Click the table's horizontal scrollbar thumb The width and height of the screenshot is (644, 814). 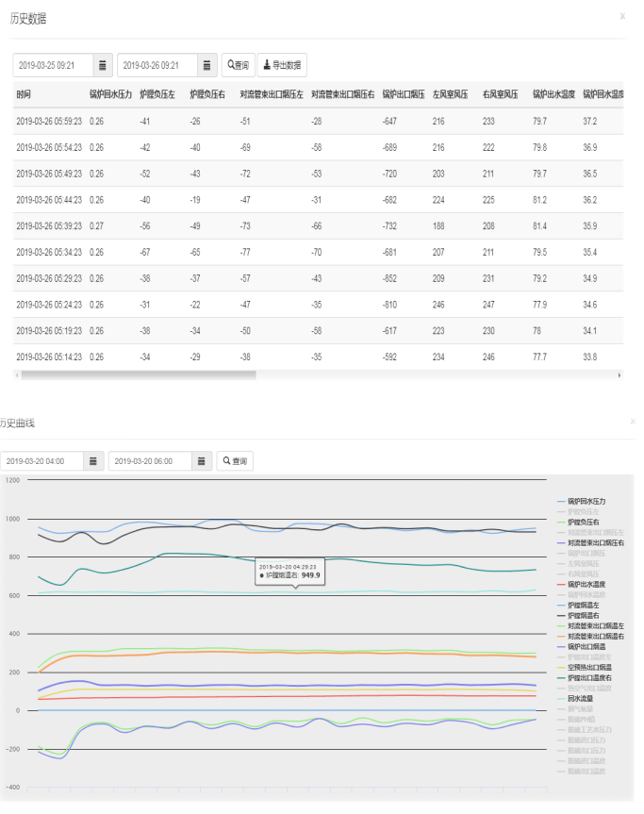(137, 374)
